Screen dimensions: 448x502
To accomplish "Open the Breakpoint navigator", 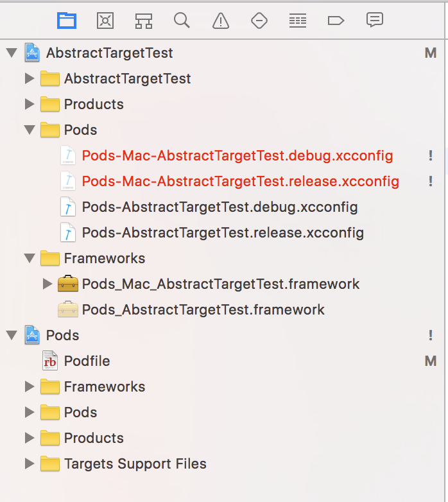I will pyautogui.click(x=336, y=21).
